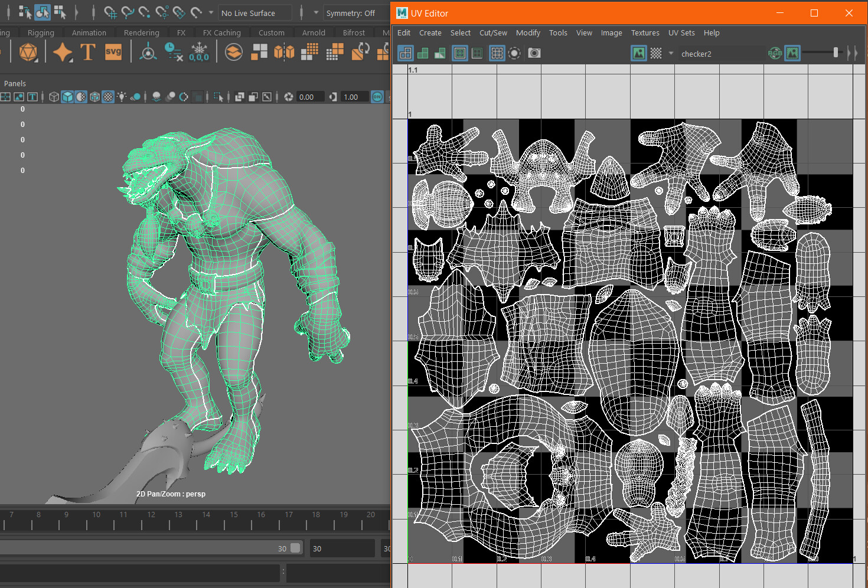Screen dimensions: 868x588
Task: Toggle the checker map display in UV Editor
Action: pyautogui.click(x=656, y=53)
